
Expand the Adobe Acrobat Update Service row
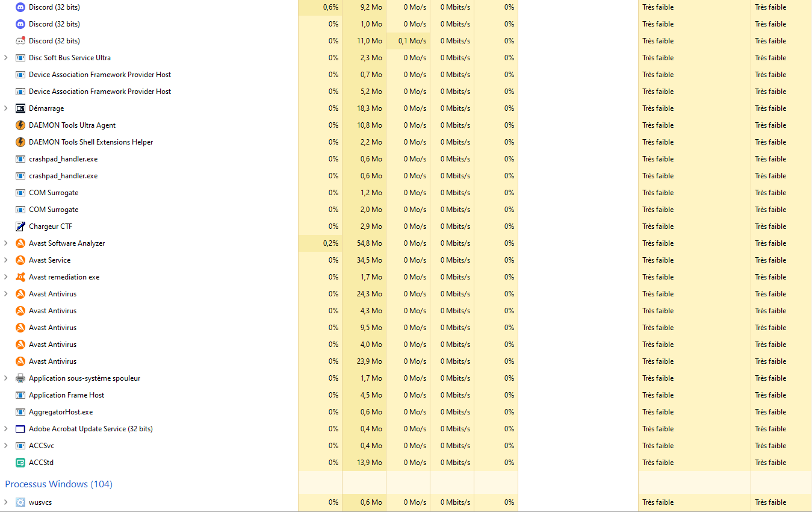coord(6,429)
